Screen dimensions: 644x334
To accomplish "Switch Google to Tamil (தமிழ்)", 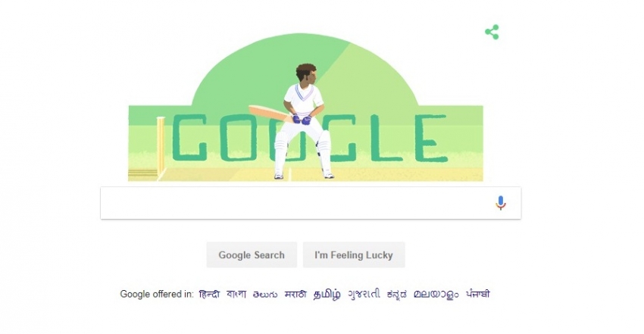I will tap(327, 295).
